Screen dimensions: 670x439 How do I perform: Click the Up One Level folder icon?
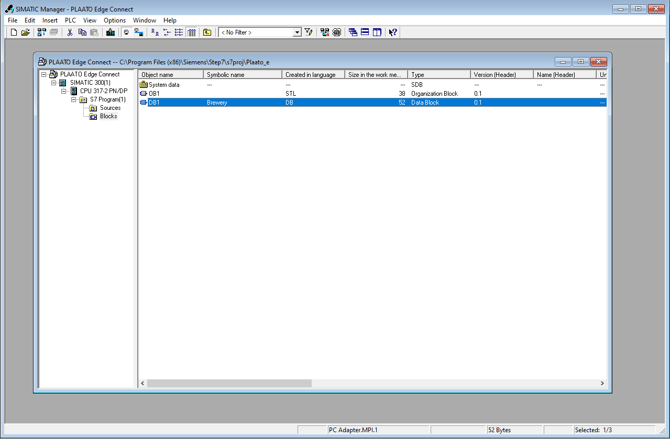pos(207,33)
